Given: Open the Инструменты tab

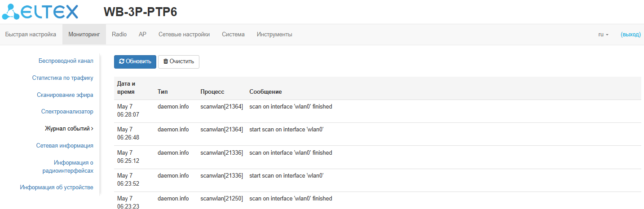Looking at the screenshot, I should coord(274,35).
